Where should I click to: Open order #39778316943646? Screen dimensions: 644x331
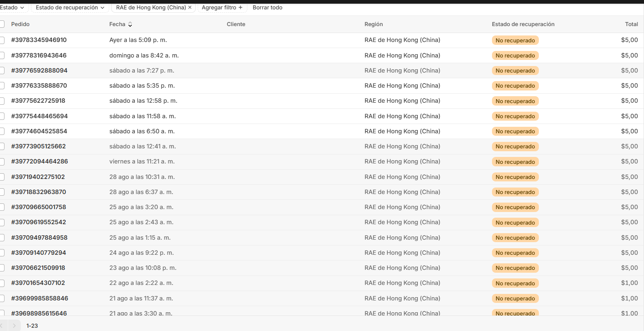39,55
